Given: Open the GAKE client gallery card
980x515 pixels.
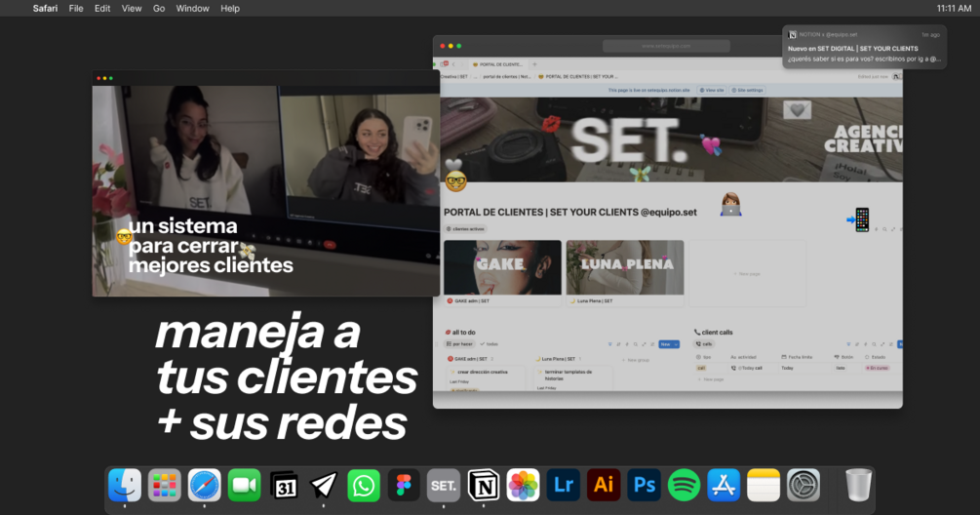Looking at the screenshot, I should click(x=502, y=267).
